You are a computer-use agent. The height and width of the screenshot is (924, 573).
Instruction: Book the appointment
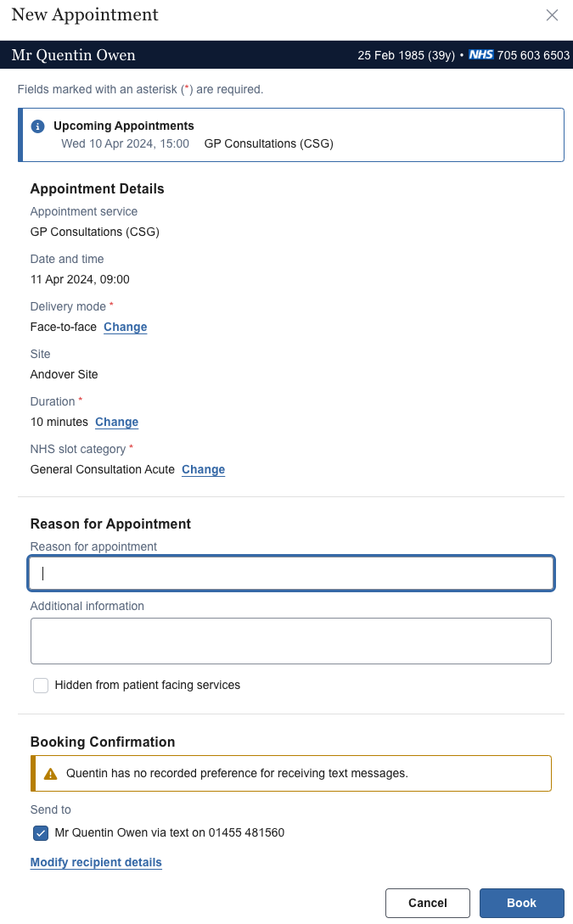pyautogui.click(x=521, y=903)
